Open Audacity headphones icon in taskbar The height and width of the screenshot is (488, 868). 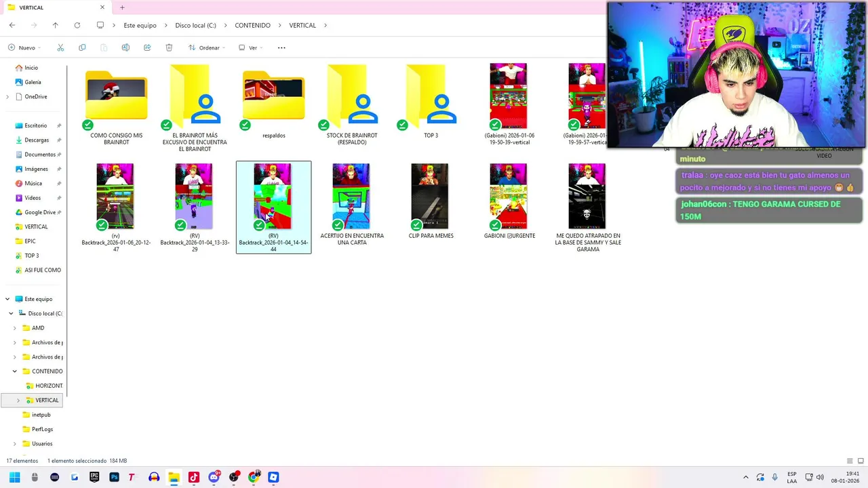click(x=154, y=477)
